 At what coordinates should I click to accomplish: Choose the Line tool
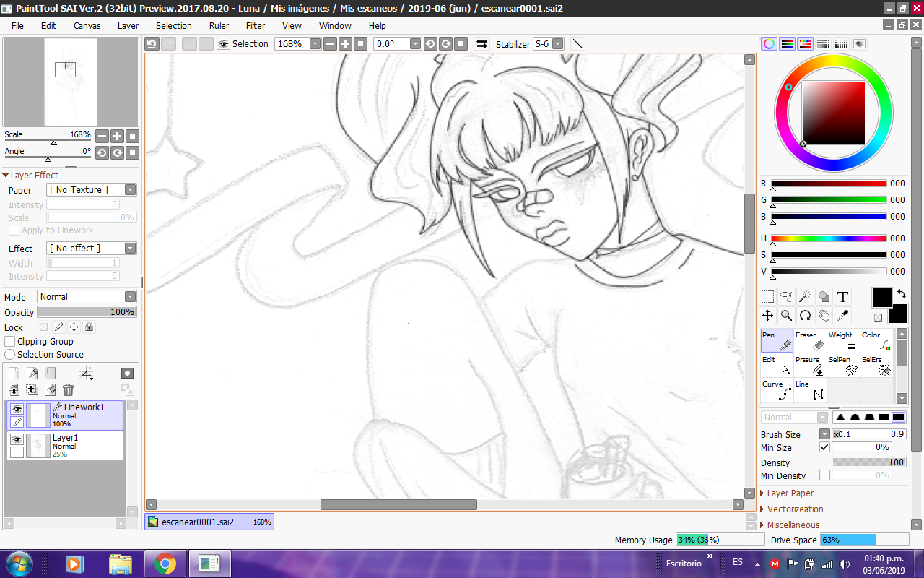pyautogui.click(x=810, y=390)
